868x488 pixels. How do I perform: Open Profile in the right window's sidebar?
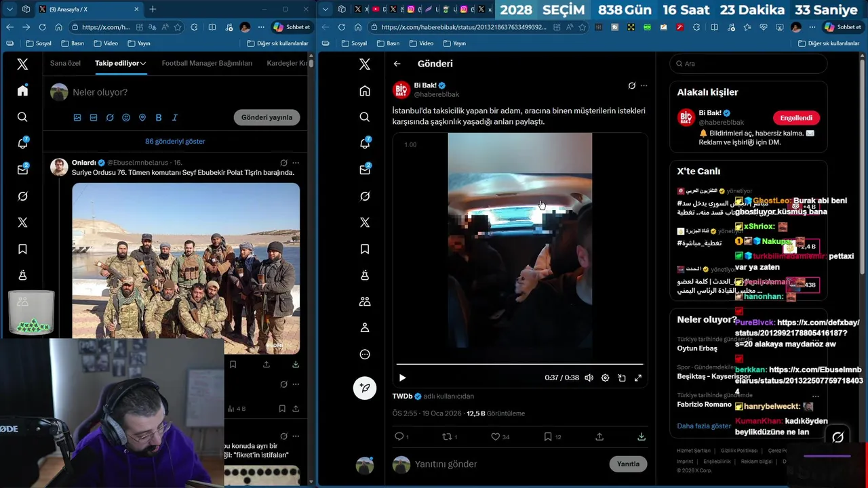click(365, 328)
